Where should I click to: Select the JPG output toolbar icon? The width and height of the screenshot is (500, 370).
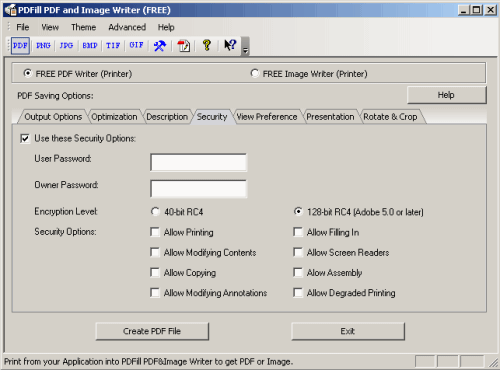pyautogui.click(x=66, y=45)
